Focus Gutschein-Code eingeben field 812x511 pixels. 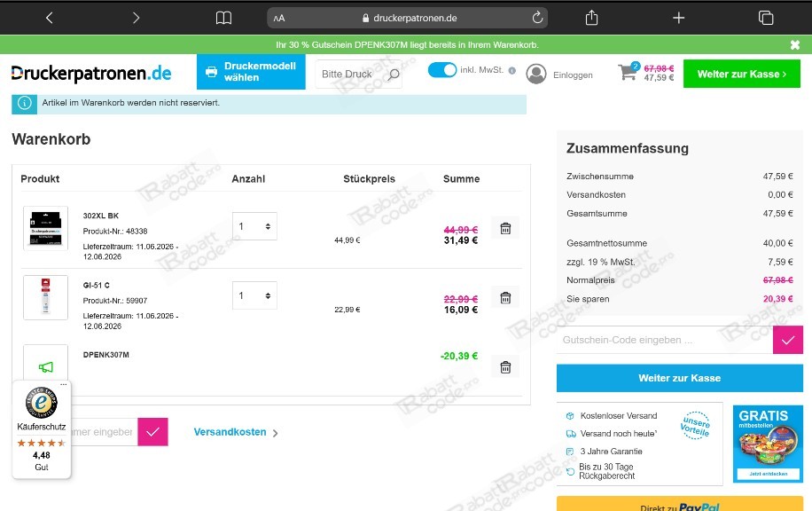(665, 340)
